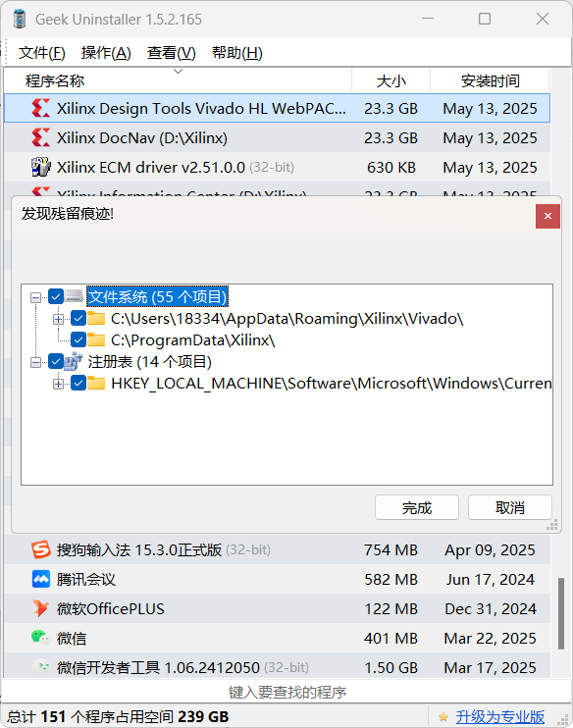The image size is (573, 728).
Task: Uncheck the 文件系统 (55 个项目) checkbox
Action: tap(56, 296)
